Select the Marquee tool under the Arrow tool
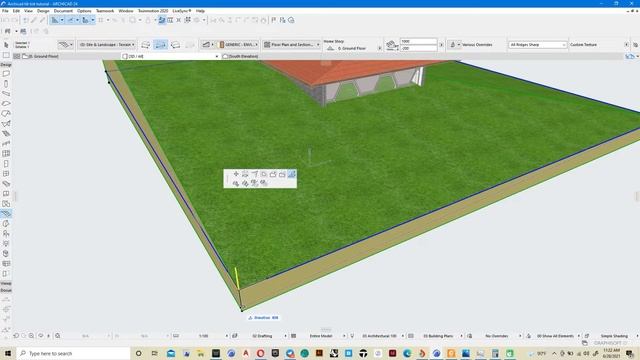Viewport: 640px width, 360px height. [x=6, y=56]
